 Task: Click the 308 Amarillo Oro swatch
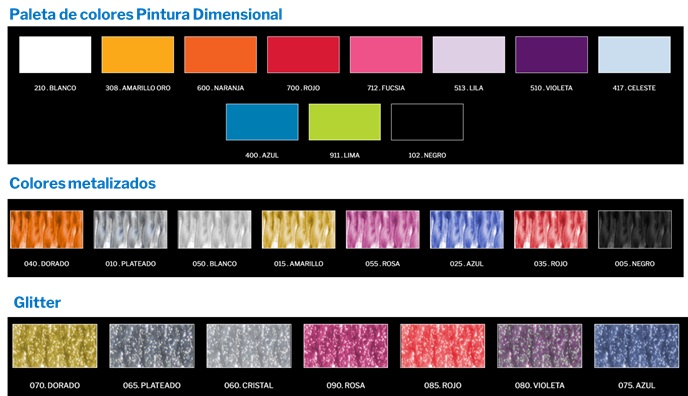point(138,54)
